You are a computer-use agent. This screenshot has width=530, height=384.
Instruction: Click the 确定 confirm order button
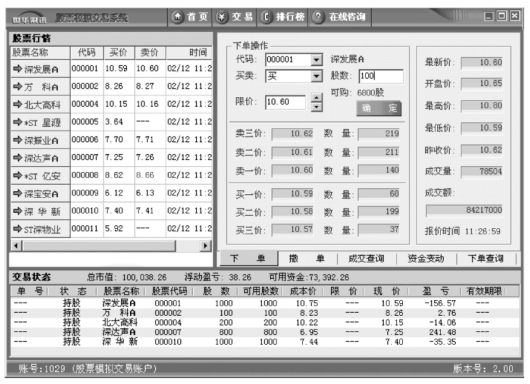pos(379,109)
